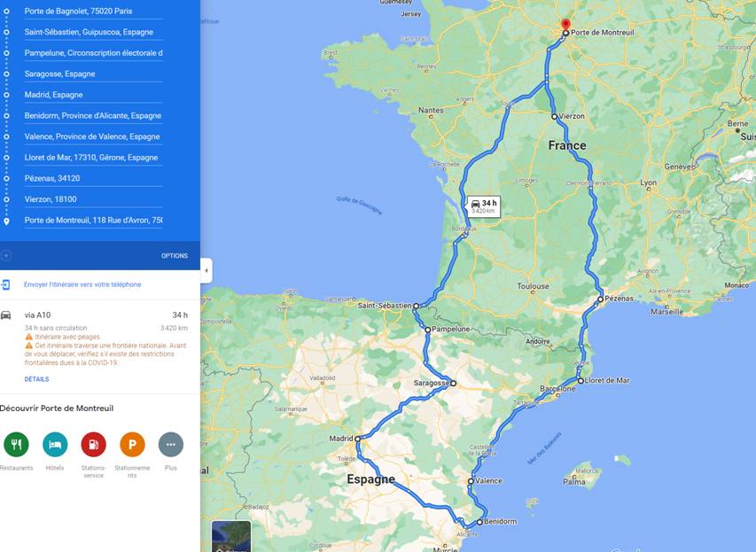Click Envoyer l'itinéraire vers votre téléphone

pos(82,284)
